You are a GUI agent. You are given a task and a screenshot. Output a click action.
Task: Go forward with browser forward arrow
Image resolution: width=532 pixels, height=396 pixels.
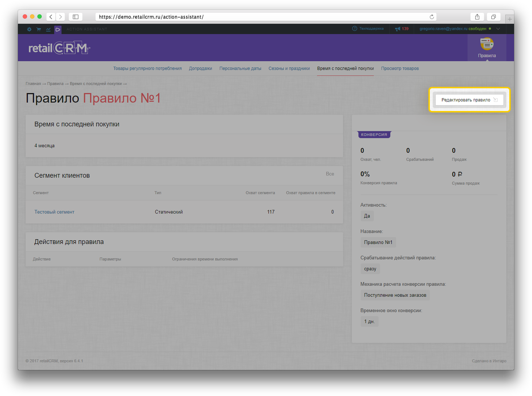[60, 17]
